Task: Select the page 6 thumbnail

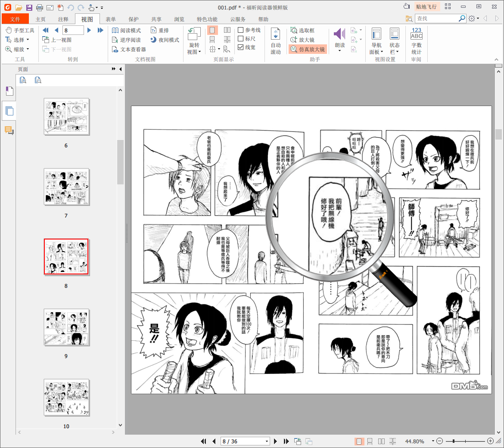Action: click(x=66, y=117)
